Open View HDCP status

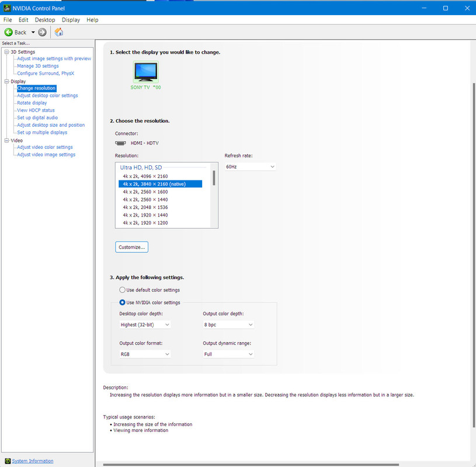point(36,110)
